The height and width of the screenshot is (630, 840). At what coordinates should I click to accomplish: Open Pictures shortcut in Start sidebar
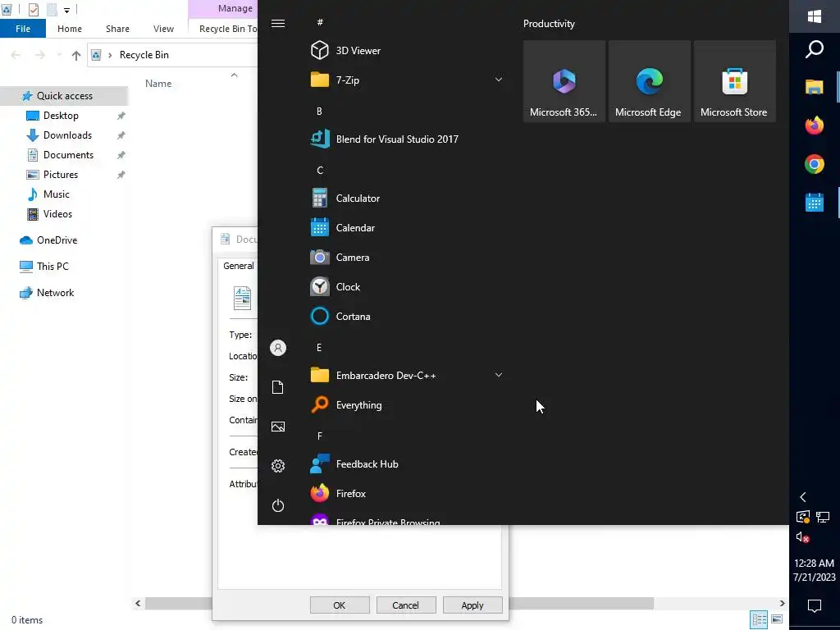pos(278,427)
